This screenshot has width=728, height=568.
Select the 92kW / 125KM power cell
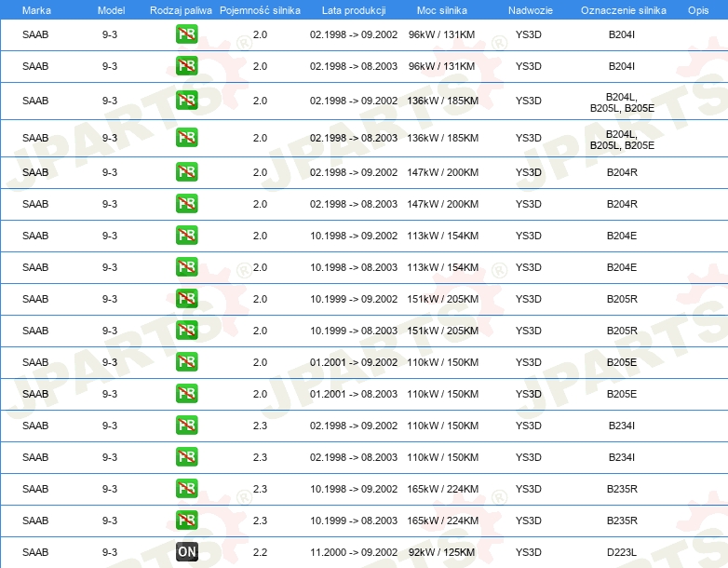(442, 552)
